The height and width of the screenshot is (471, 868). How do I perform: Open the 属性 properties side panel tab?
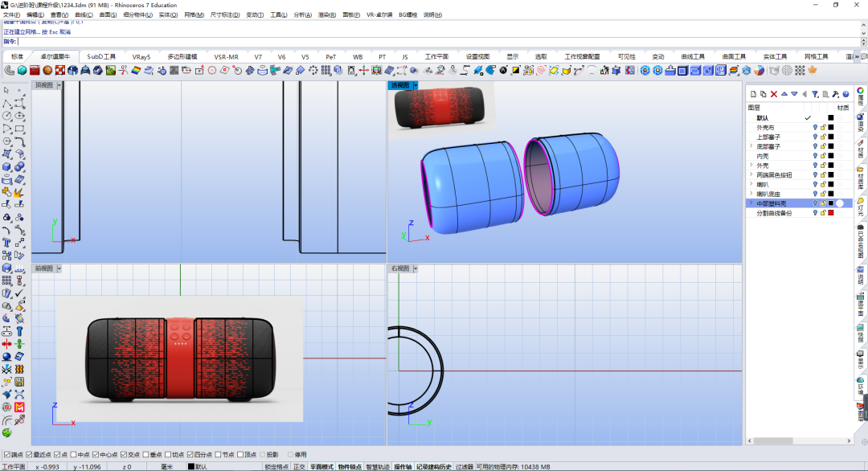click(x=860, y=96)
